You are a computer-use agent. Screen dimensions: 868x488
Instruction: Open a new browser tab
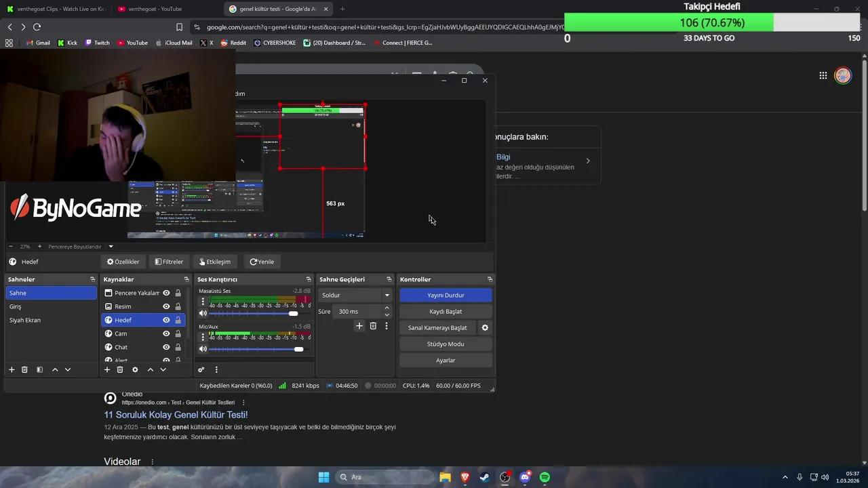point(342,9)
